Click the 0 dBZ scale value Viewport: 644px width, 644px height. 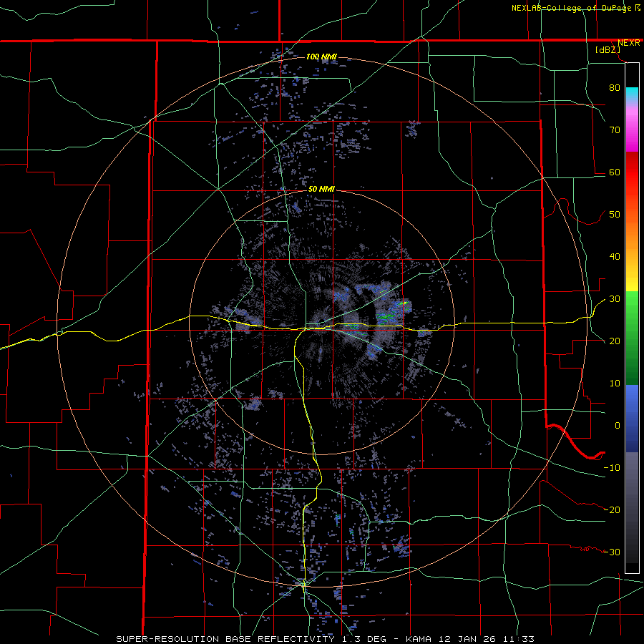coord(618,426)
